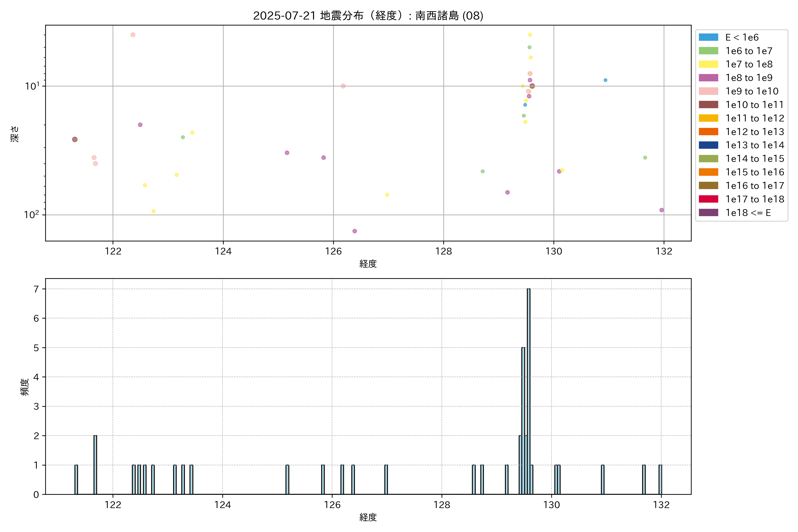Click the blue scatter point near longitude 131
This screenshot has width=798, height=532.
point(605,80)
